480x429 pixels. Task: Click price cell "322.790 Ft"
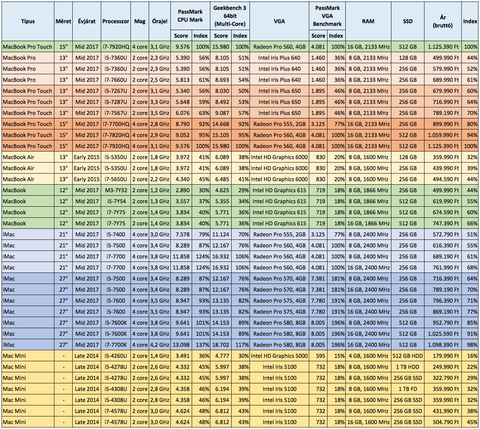(443, 378)
